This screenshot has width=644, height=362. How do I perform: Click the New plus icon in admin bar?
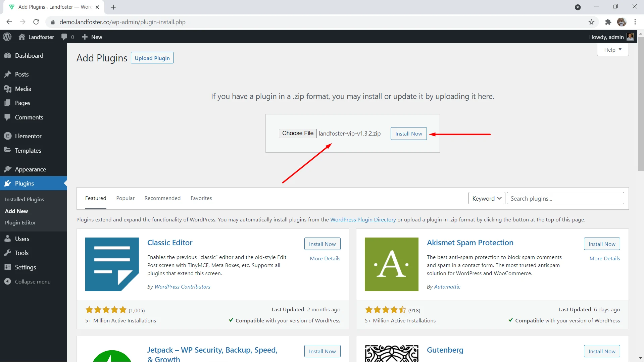[85, 37]
